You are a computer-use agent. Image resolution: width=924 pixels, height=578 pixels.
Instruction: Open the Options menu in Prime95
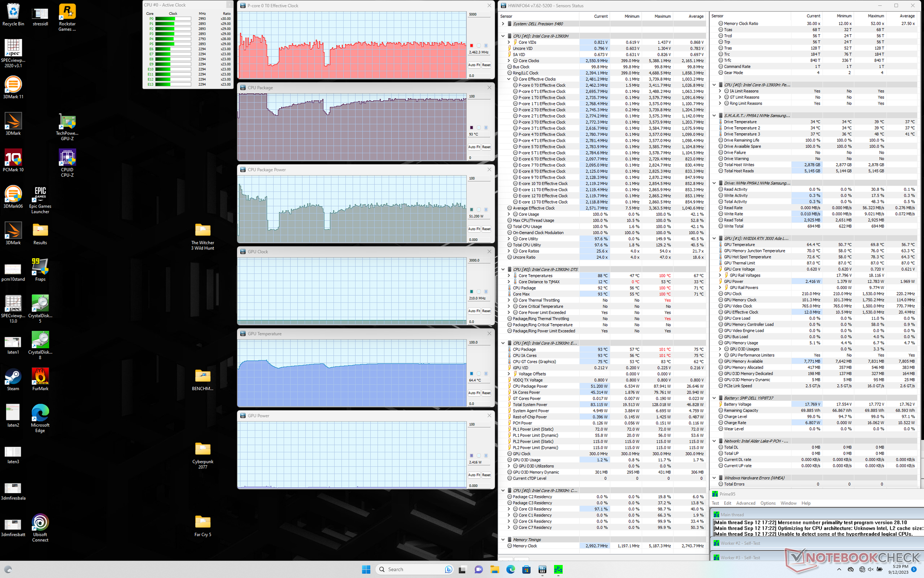tap(768, 503)
